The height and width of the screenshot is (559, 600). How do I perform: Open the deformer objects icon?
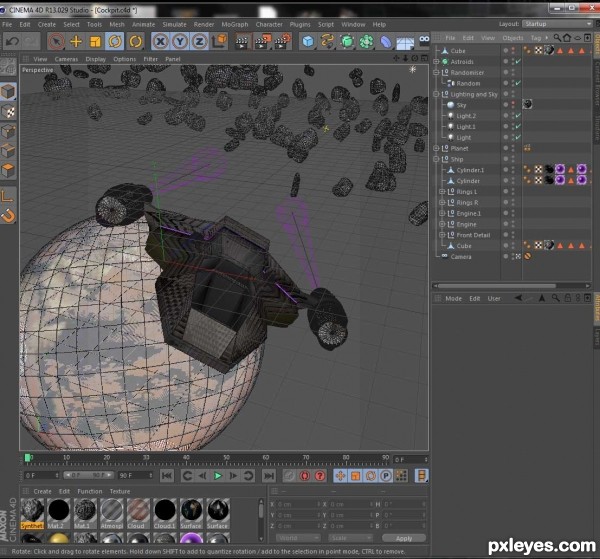(x=386, y=41)
